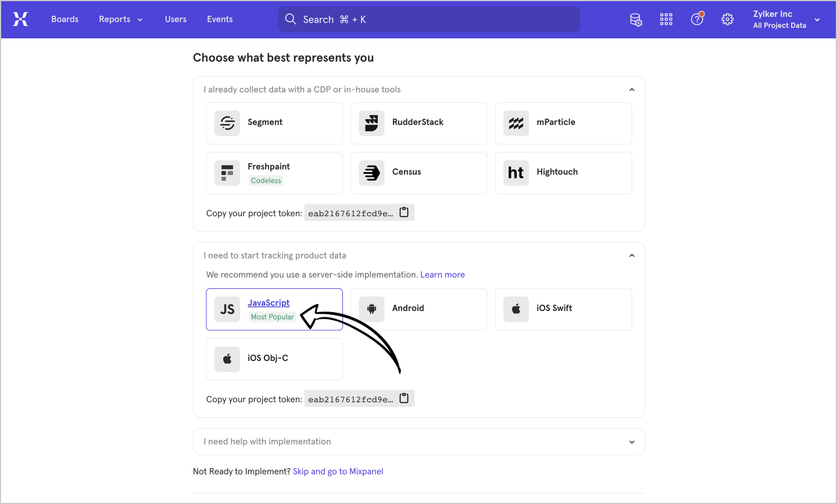
Task: Focus the Search input field
Action: click(x=429, y=19)
